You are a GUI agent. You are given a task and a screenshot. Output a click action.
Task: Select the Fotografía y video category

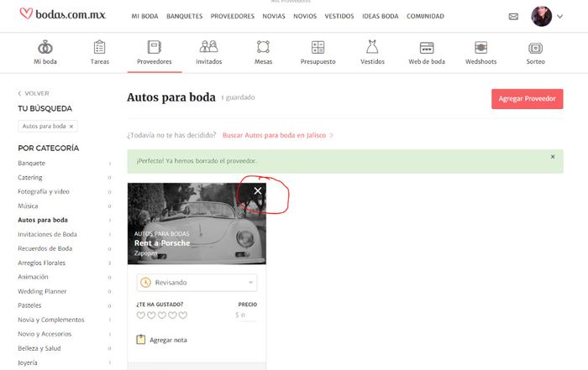tap(44, 191)
